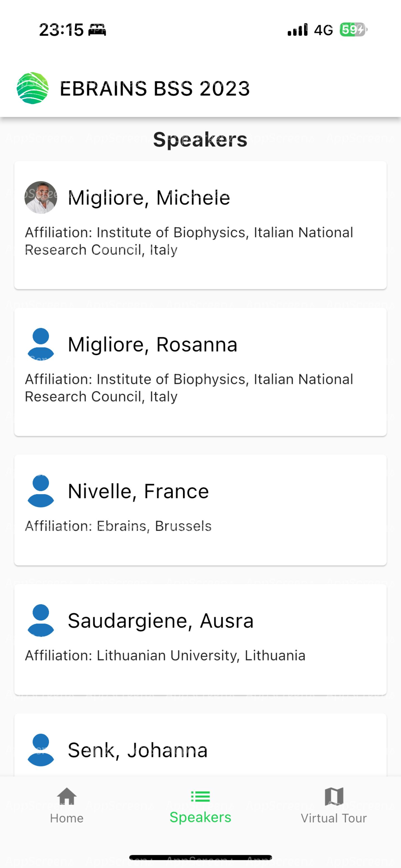Select the Speakers tab in bottom bar
The width and height of the screenshot is (401, 868).
tap(200, 806)
